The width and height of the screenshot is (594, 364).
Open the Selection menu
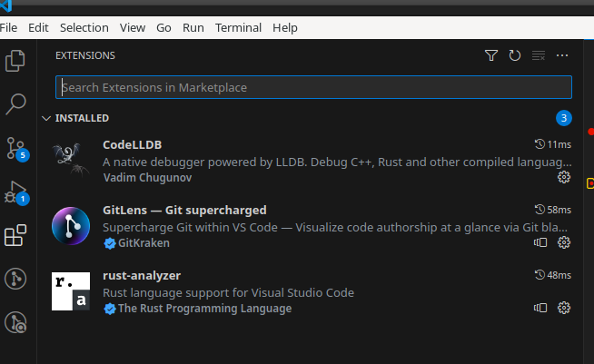(x=84, y=28)
